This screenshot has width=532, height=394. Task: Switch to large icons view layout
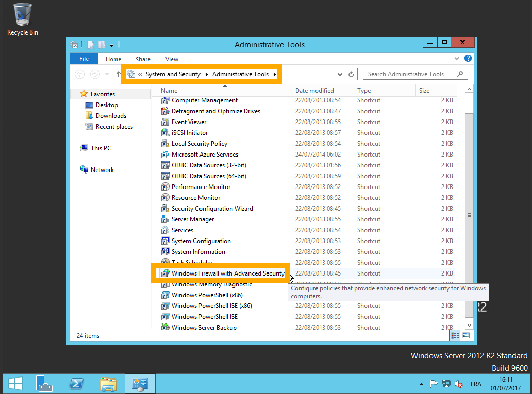pyautogui.click(x=466, y=336)
